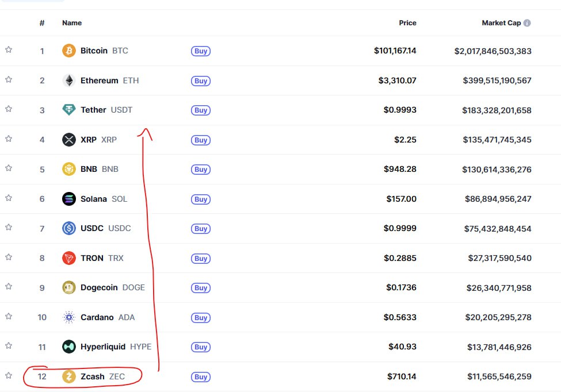561x392 pixels.
Task: Click the XRP logo icon
Action: click(x=69, y=140)
